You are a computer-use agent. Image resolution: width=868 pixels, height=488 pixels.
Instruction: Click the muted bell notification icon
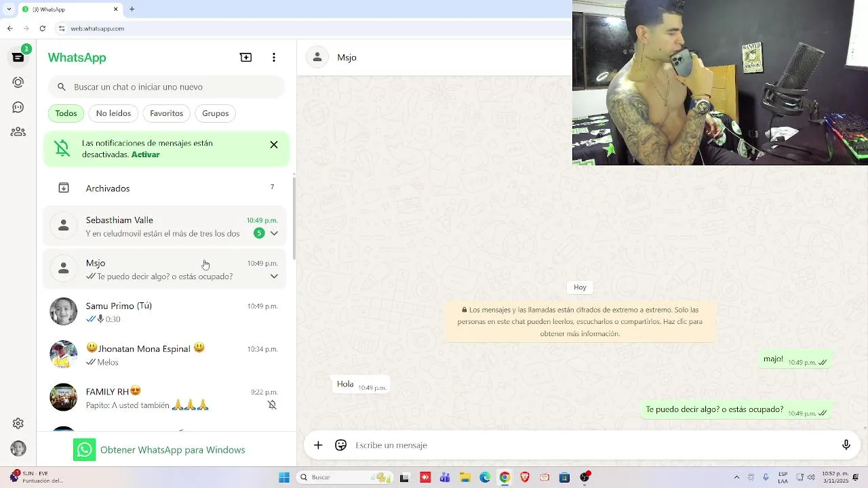[x=62, y=148]
